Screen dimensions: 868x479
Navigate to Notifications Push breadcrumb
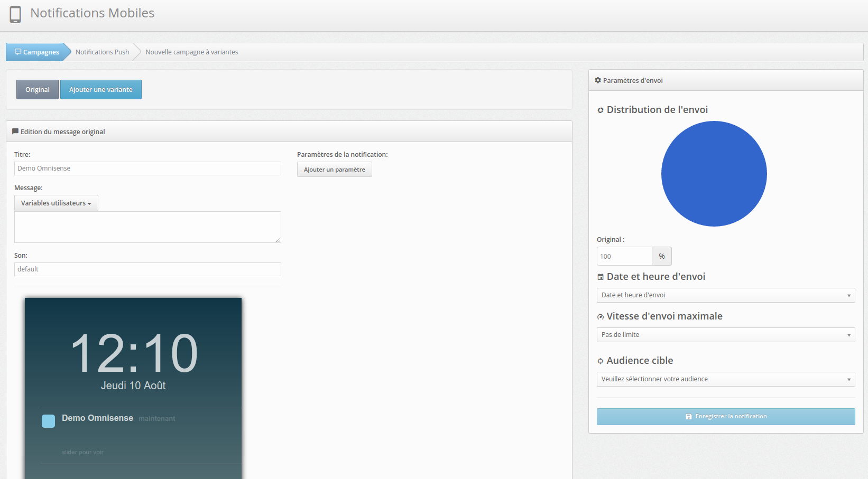tap(102, 52)
